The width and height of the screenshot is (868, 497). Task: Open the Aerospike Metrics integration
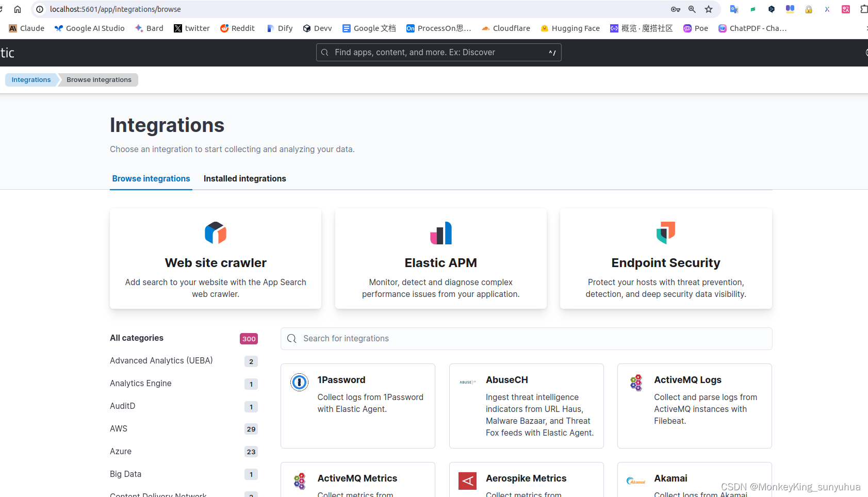pos(527,479)
